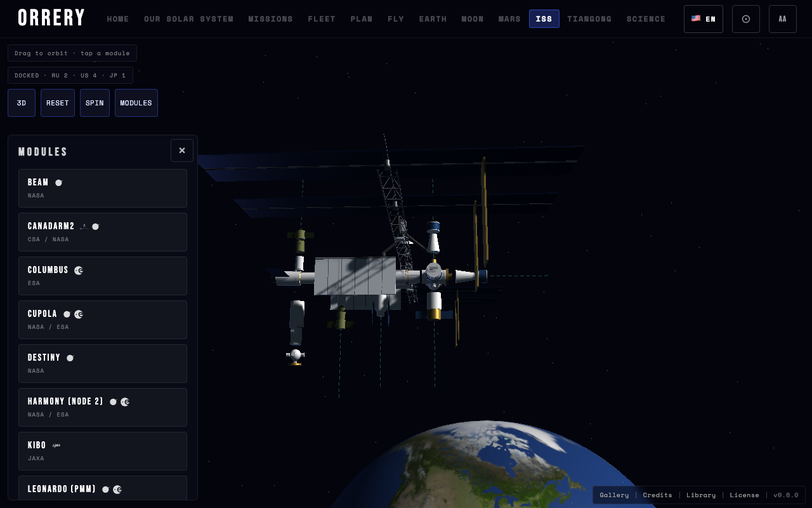The image size is (812, 508).
Task: Switch to the Tiangong station view
Action: (589, 19)
